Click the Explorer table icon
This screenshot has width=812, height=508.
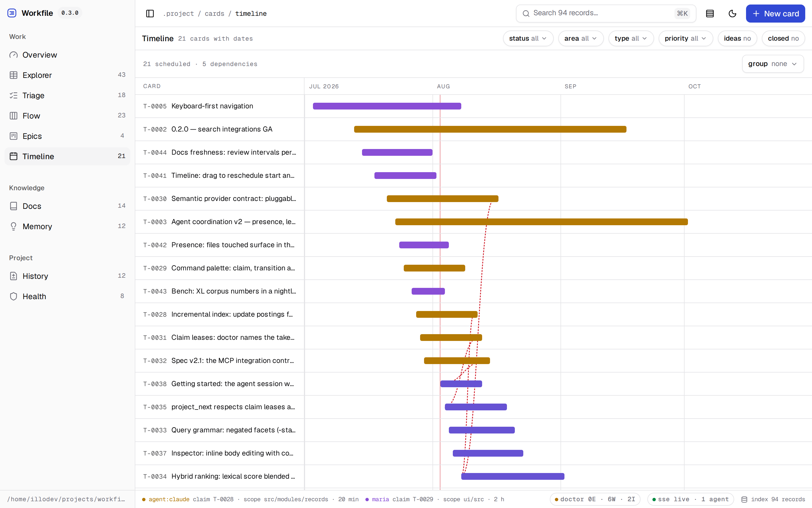click(14, 75)
